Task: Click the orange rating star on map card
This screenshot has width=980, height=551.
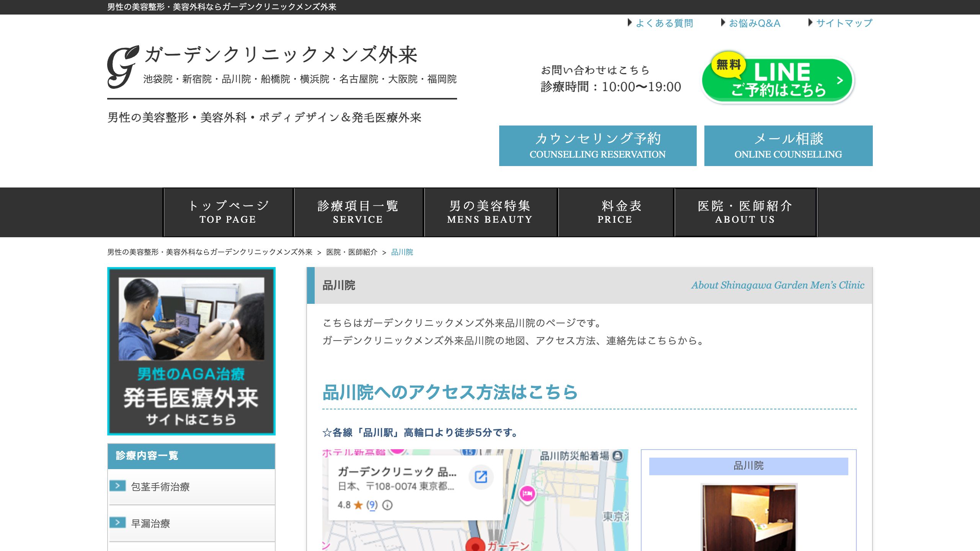Action: click(x=358, y=505)
